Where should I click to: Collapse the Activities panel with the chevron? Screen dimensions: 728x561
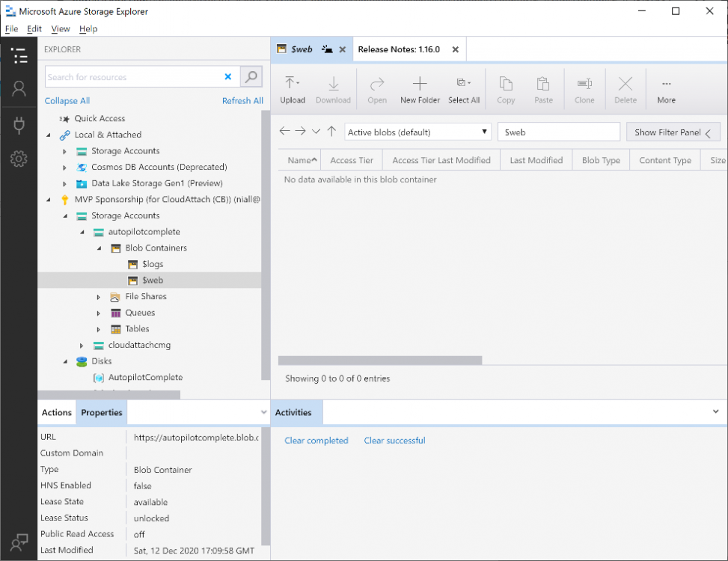pyautogui.click(x=715, y=411)
